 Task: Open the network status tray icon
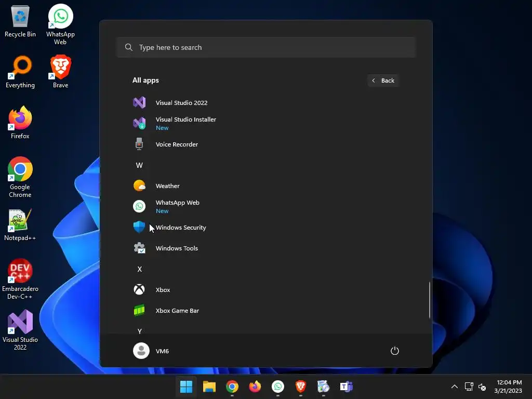(469, 387)
